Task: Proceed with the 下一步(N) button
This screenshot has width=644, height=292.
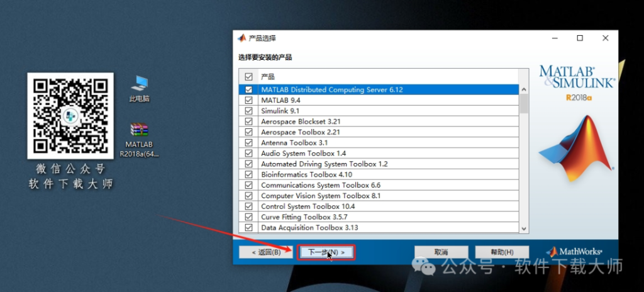Action: (x=326, y=252)
